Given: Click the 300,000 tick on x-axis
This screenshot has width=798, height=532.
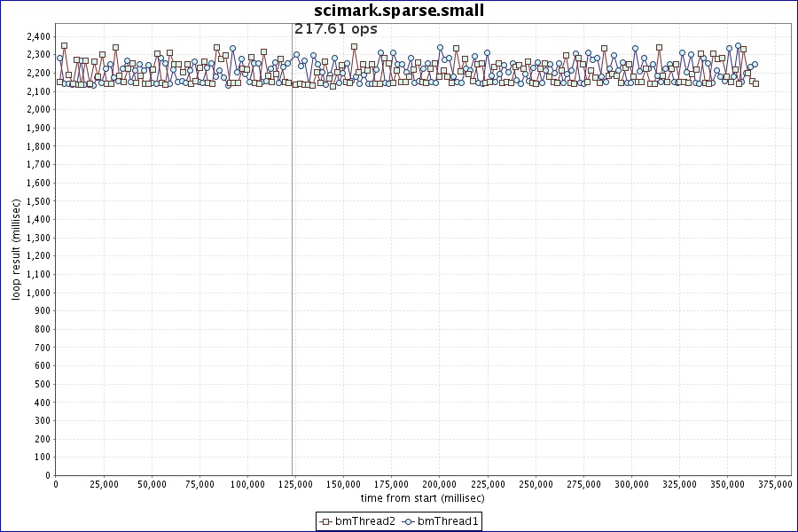Looking at the screenshot, I should pyautogui.click(x=630, y=485).
